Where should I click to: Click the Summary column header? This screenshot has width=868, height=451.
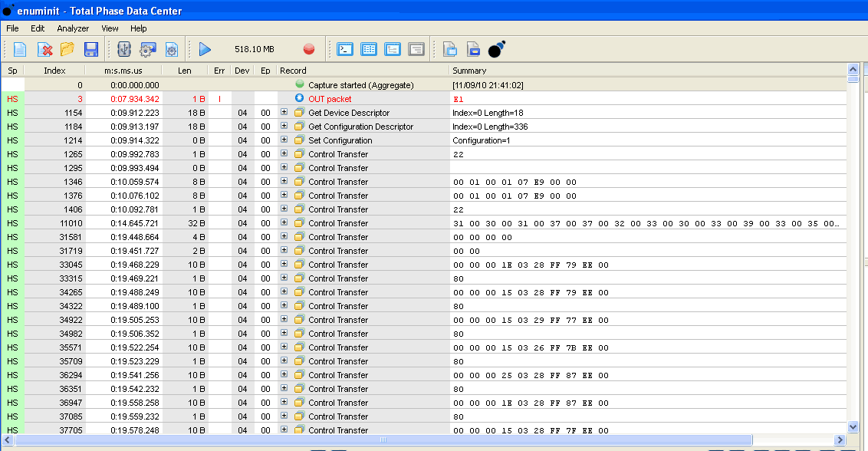coord(648,71)
